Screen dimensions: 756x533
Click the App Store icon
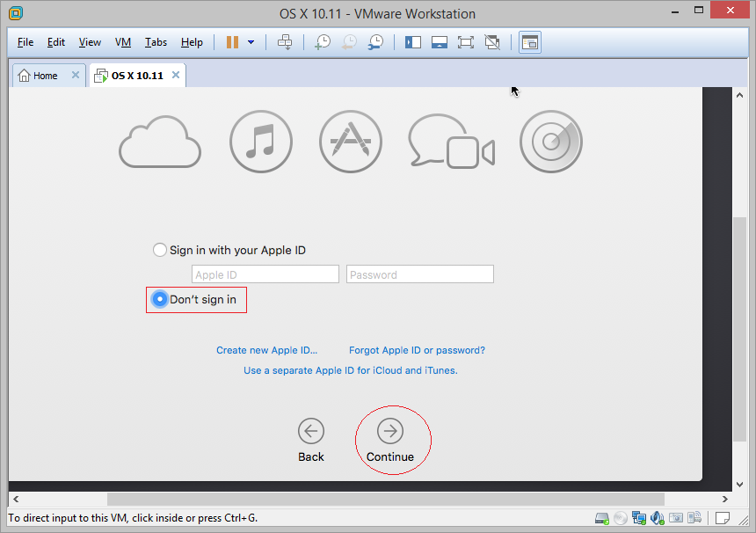(351, 142)
